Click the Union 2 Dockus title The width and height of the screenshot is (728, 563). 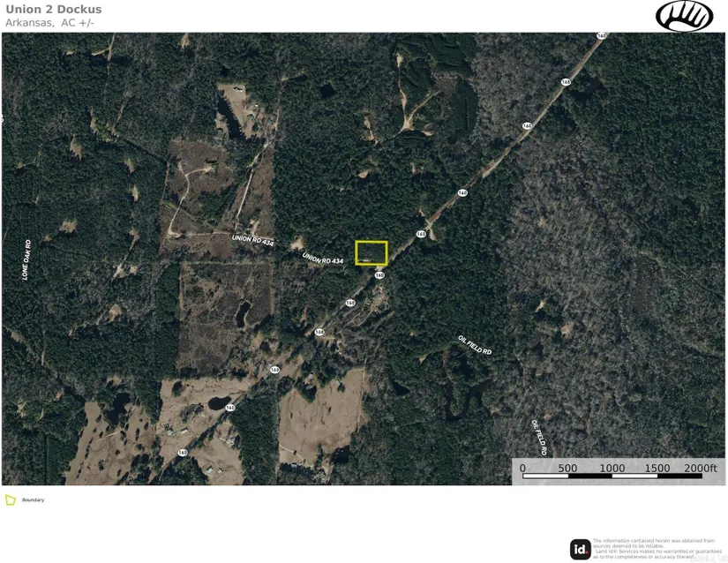(x=54, y=10)
